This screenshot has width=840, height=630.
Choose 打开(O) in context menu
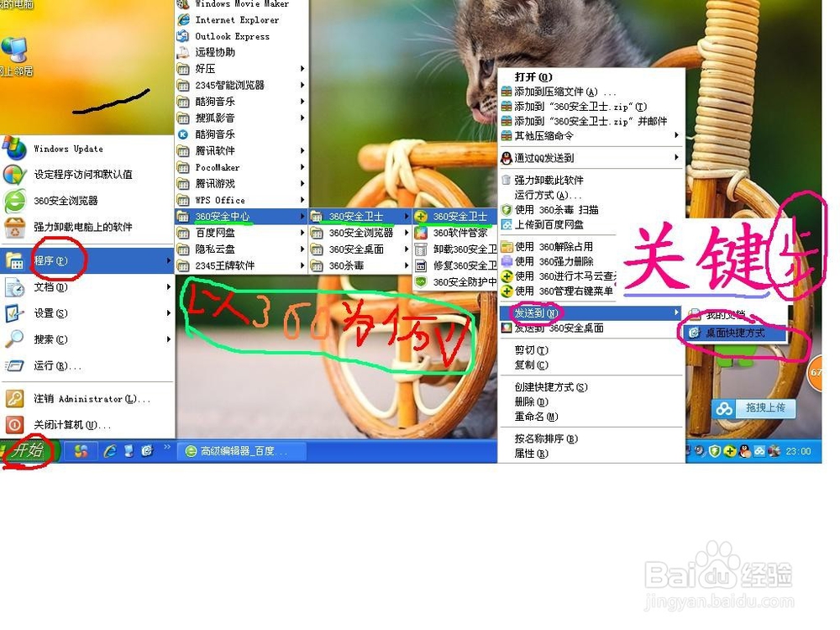point(533,76)
